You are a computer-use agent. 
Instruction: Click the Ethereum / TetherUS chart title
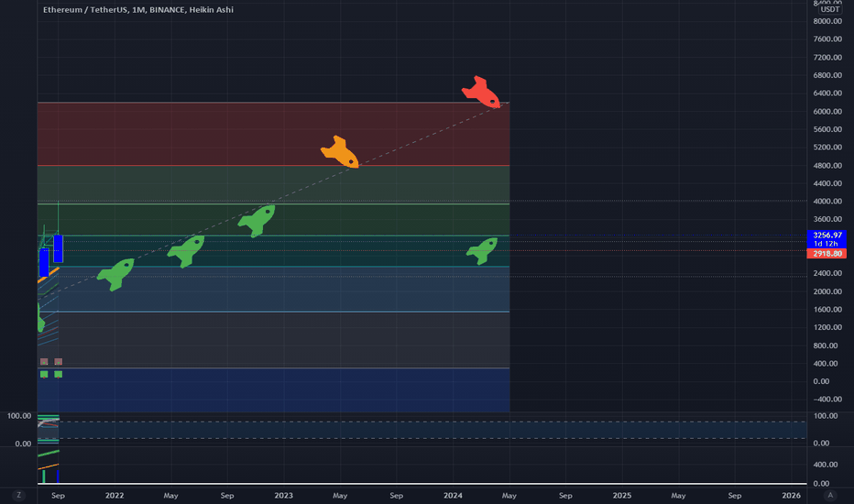click(x=137, y=9)
